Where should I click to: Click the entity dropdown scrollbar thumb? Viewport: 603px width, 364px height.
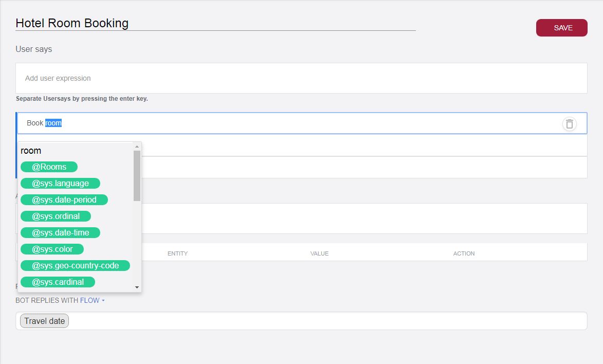click(x=137, y=175)
